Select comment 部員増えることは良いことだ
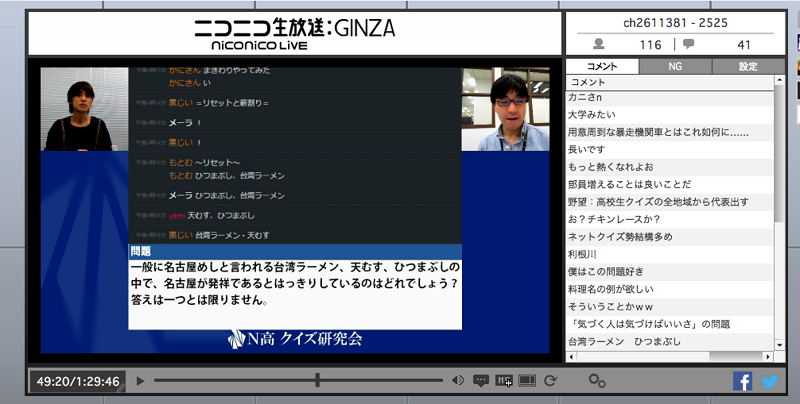The image size is (800, 404). click(670, 184)
